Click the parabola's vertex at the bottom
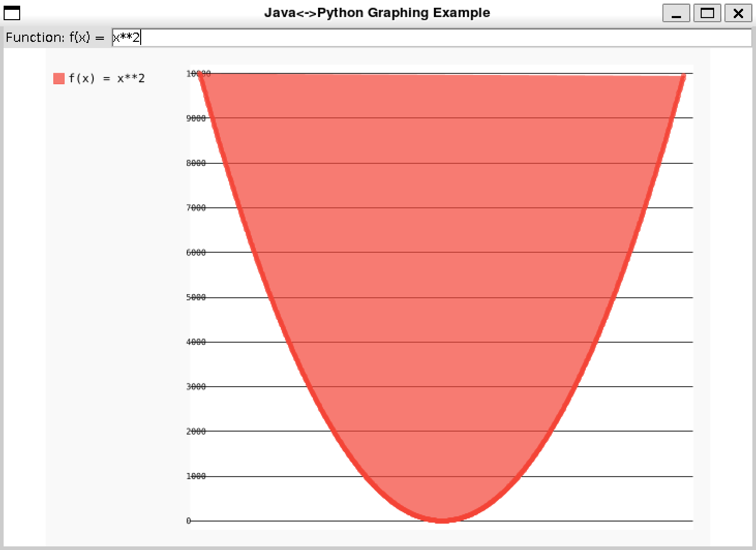This screenshot has height=550, width=756. point(442,520)
